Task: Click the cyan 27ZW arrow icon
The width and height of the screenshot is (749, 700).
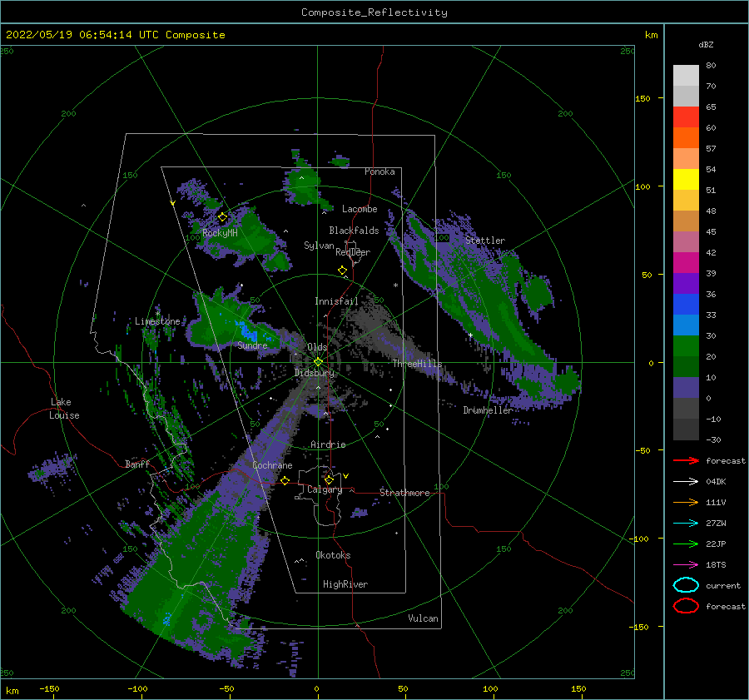Action: pos(686,524)
